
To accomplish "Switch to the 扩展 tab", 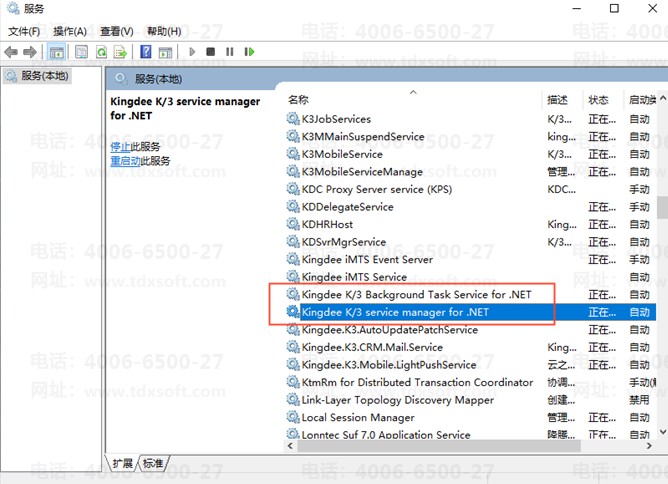I will pos(122,463).
